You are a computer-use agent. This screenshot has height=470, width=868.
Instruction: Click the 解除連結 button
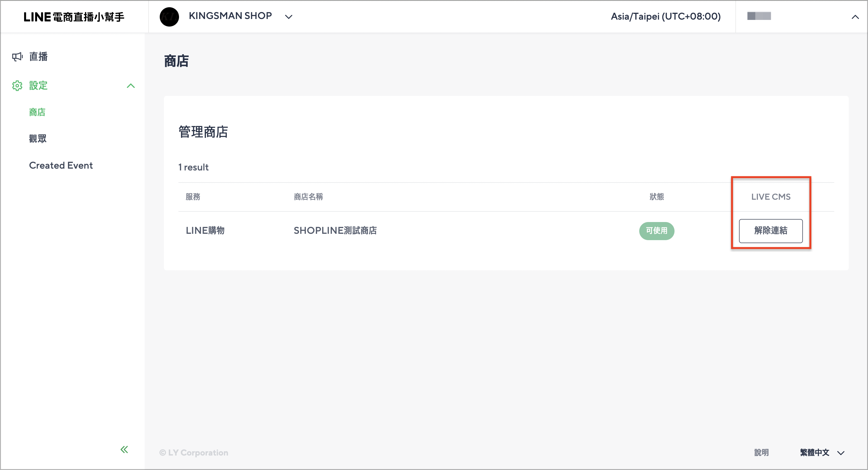click(771, 231)
